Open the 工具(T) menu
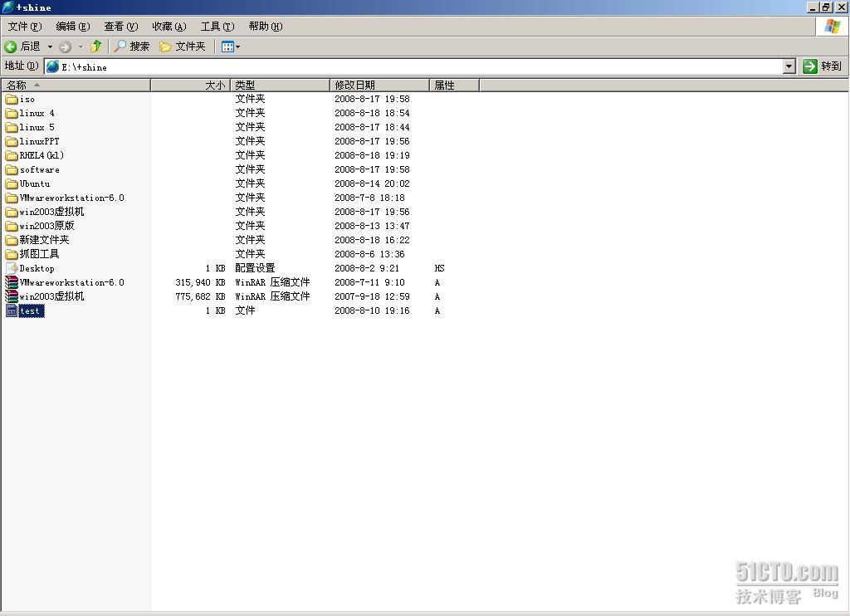The image size is (850, 616). pyautogui.click(x=217, y=27)
